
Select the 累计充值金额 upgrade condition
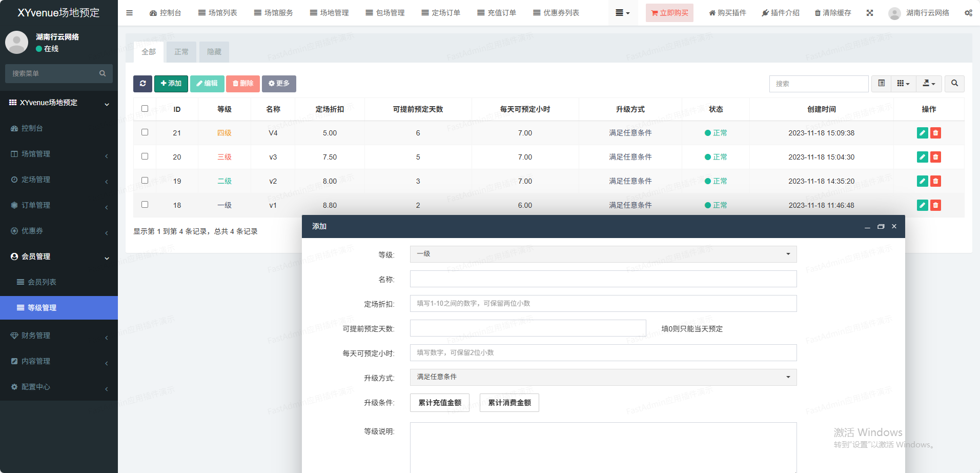[x=440, y=403]
